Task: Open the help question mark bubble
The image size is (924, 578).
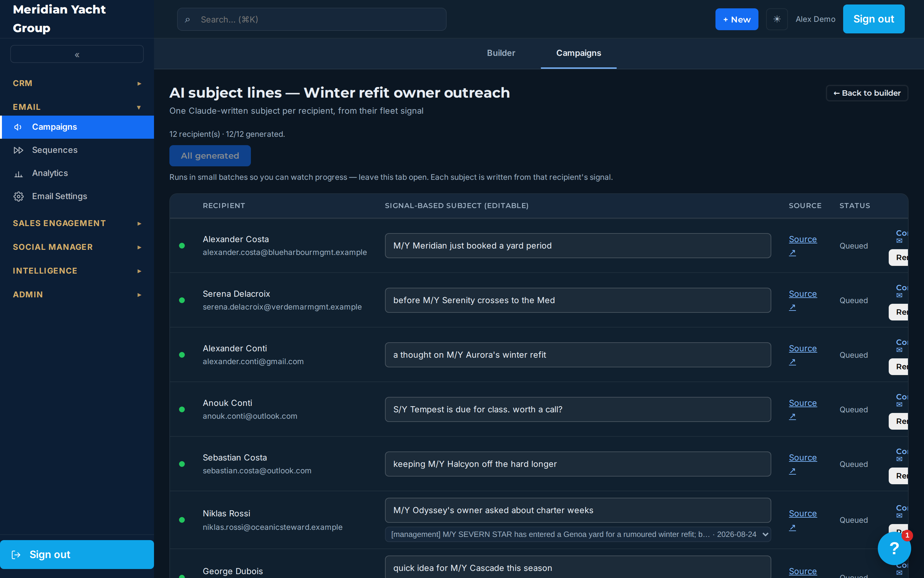Action: point(894,548)
